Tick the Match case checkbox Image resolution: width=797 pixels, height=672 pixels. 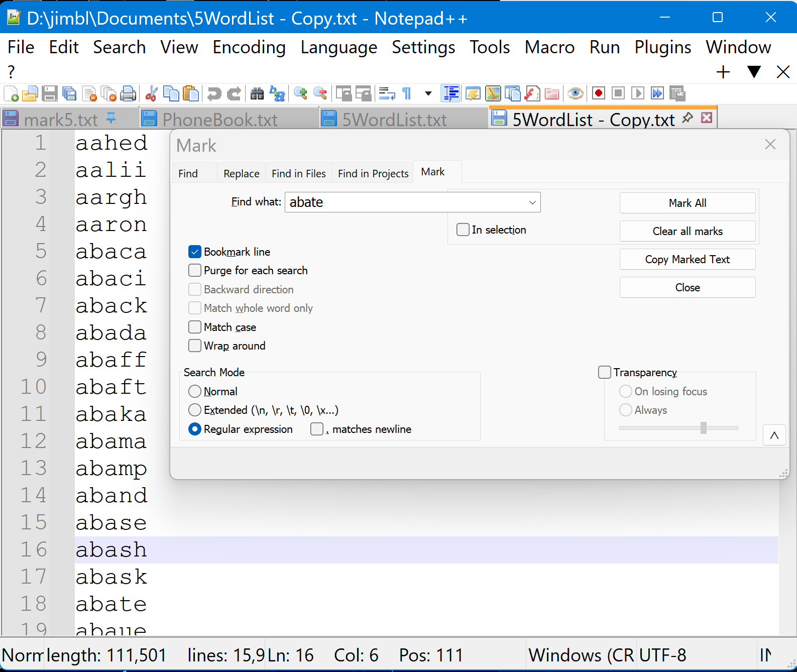[x=195, y=327]
